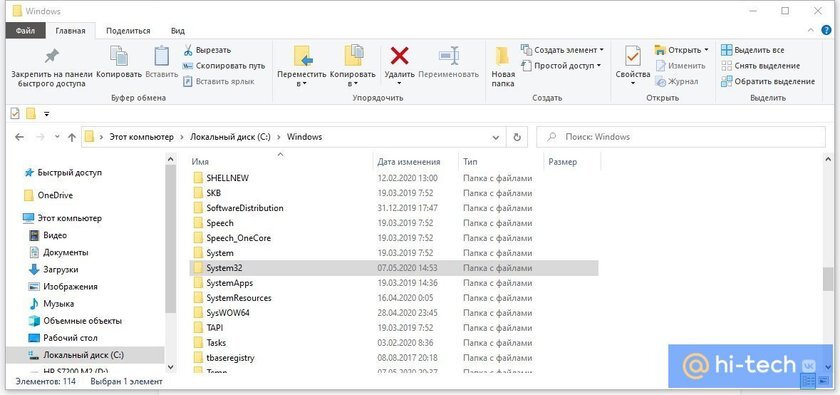Select the SysWOW64 folder
This screenshot has width=840, height=395.
click(394, 313)
